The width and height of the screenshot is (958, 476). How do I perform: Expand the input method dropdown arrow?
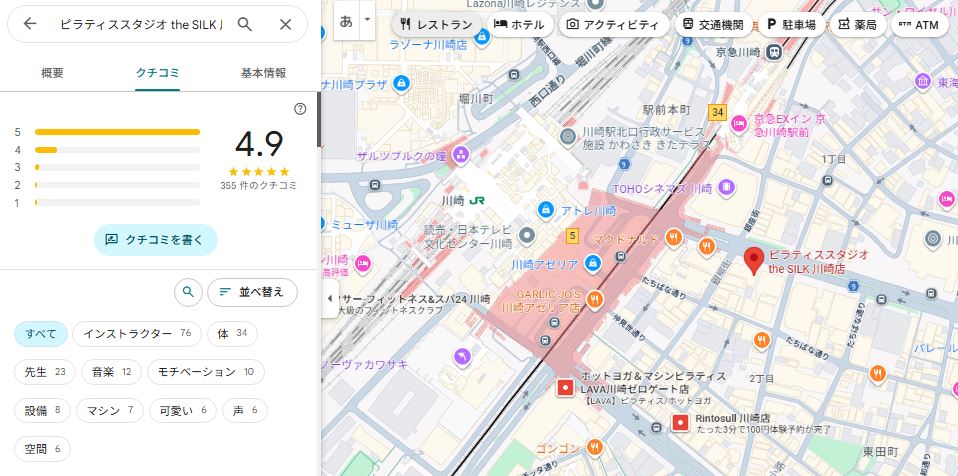coord(368,20)
